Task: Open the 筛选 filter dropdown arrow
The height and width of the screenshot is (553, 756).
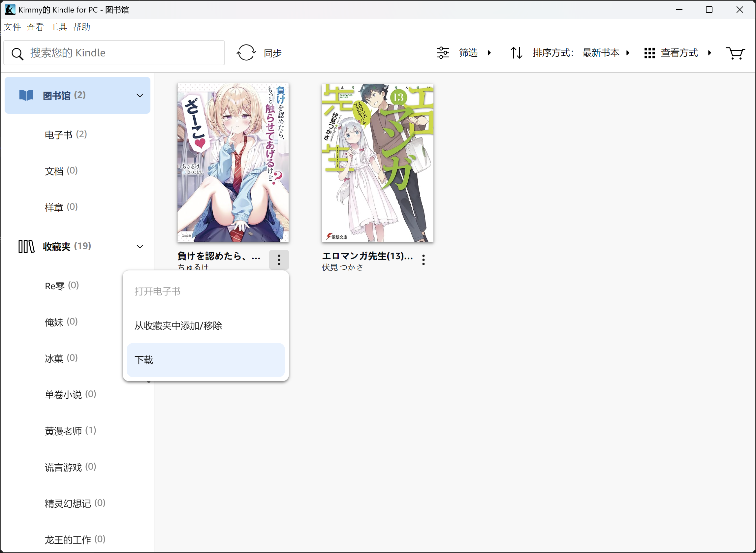Action: pos(489,53)
